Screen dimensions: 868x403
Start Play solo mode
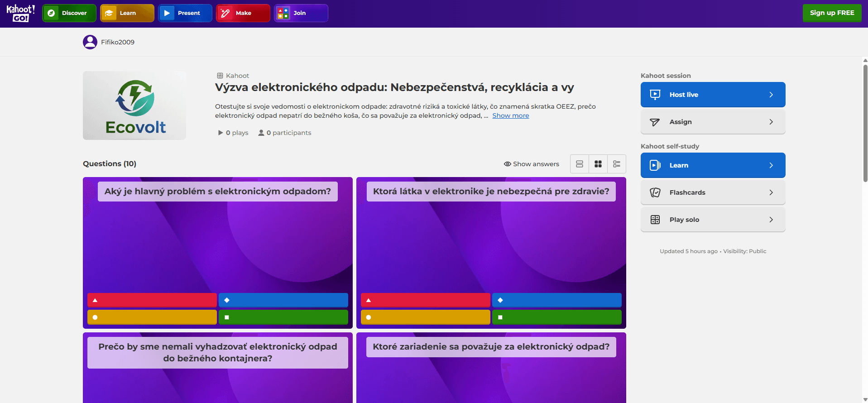pyautogui.click(x=713, y=220)
